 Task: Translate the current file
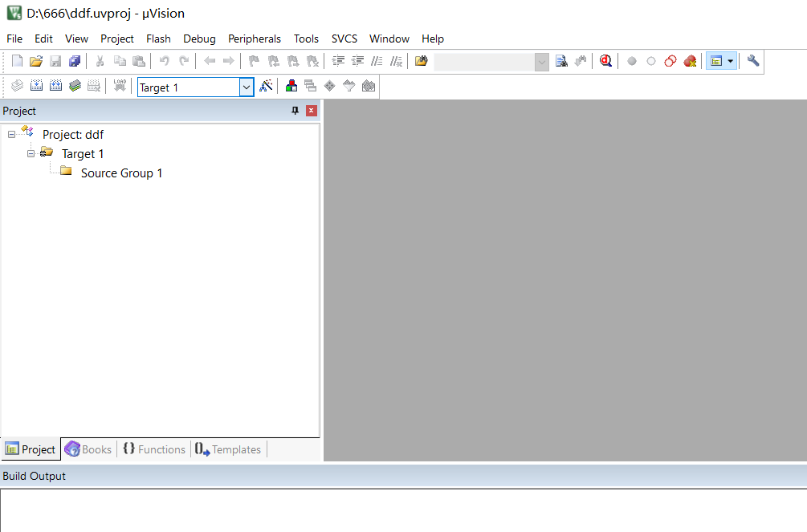(x=17, y=86)
